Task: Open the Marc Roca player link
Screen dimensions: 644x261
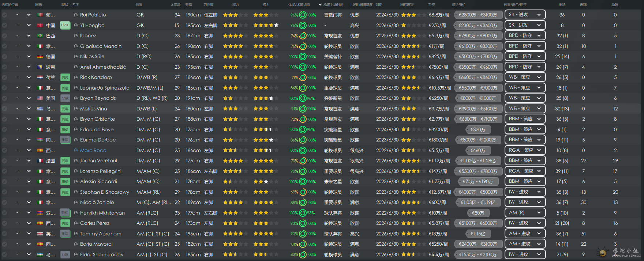Action: (x=93, y=150)
